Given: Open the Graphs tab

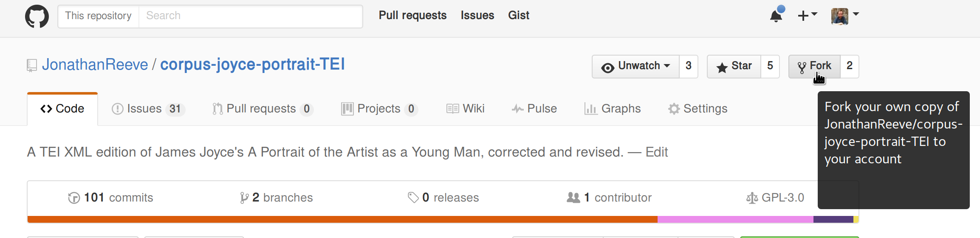Looking at the screenshot, I should click(613, 109).
